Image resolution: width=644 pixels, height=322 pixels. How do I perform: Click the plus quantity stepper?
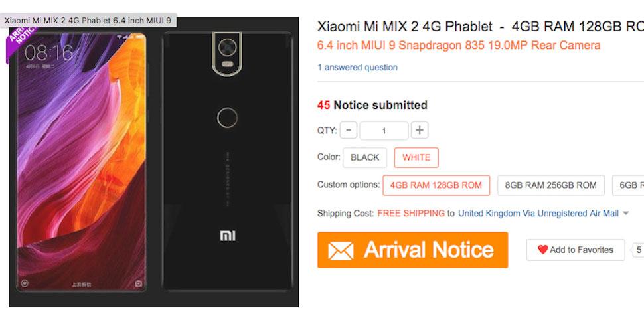(x=420, y=131)
